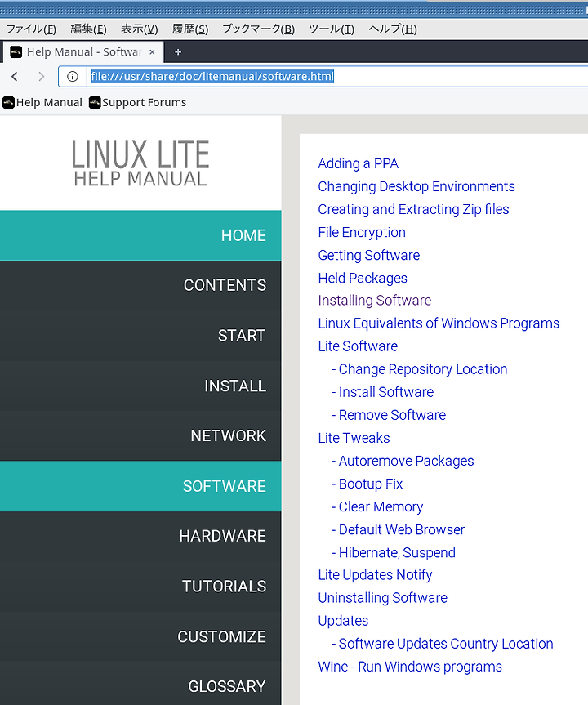Open a new tab with plus button
The width and height of the screenshot is (588, 705).
point(178,52)
